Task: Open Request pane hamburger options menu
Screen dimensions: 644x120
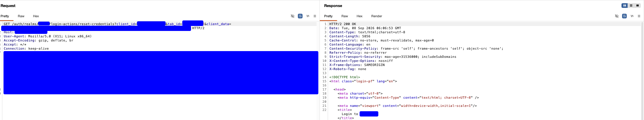Action: coord(315,16)
